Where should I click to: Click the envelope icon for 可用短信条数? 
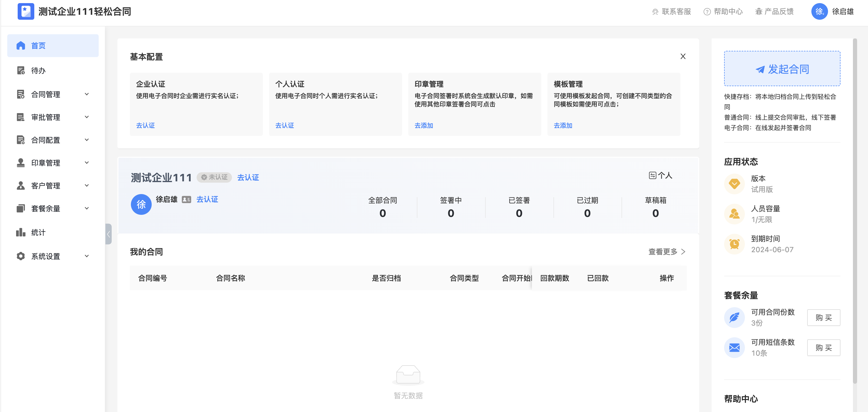(x=734, y=347)
